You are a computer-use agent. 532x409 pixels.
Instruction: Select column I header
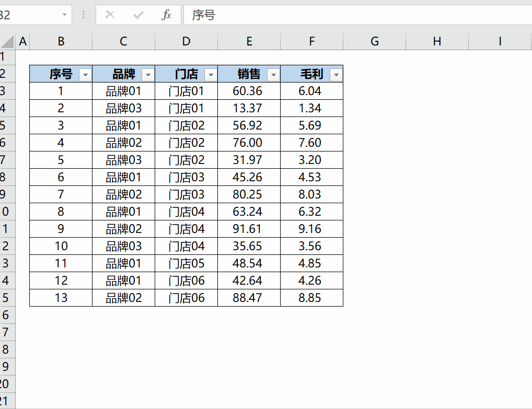(500, 41)
